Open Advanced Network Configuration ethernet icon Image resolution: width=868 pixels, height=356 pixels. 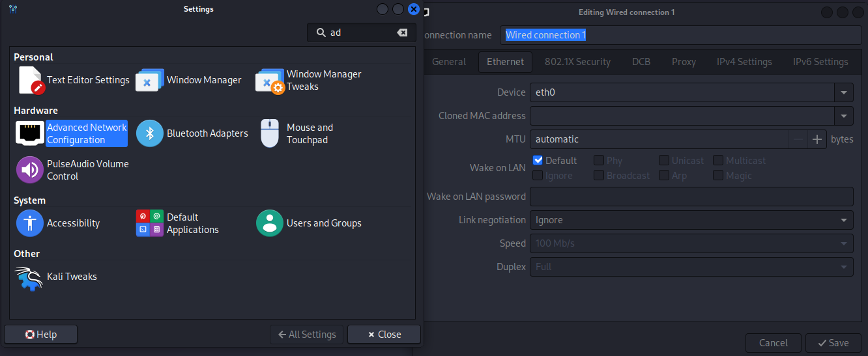pyautogui.click(x=29, y=133)
